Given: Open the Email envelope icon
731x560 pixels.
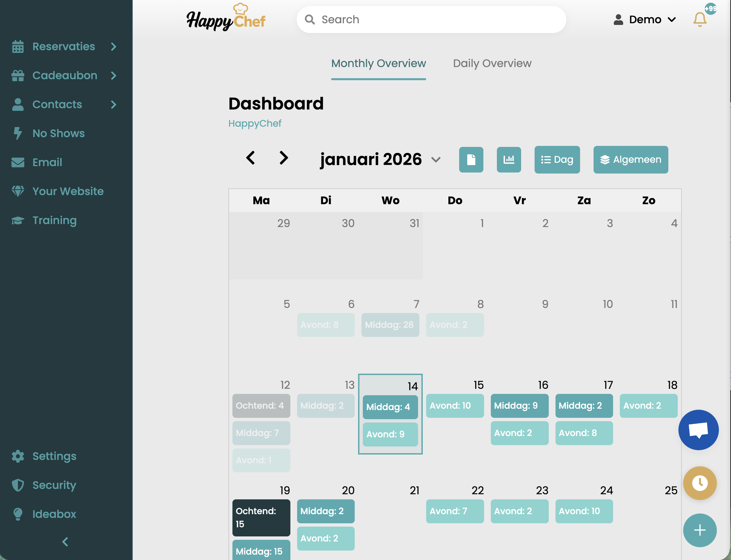Looking at the screenshot, I should point(18,162).
